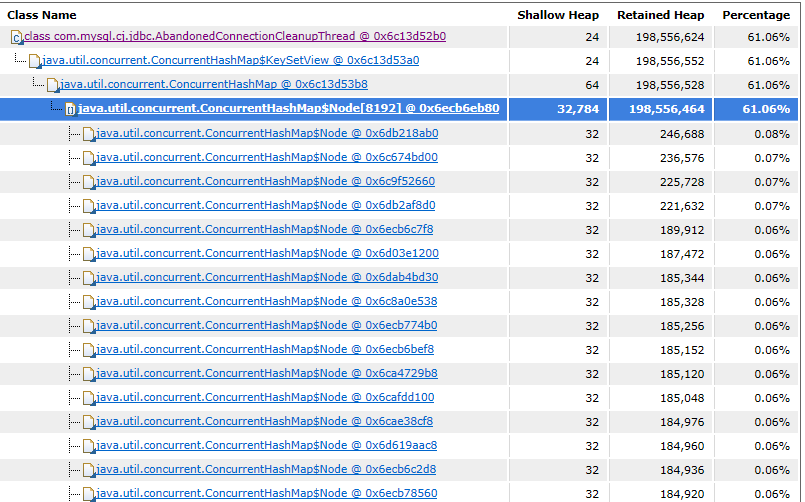Click retained heap value 236,576
Image resolution: width=805 pixels, height=502 pixels.
point(682,159)
